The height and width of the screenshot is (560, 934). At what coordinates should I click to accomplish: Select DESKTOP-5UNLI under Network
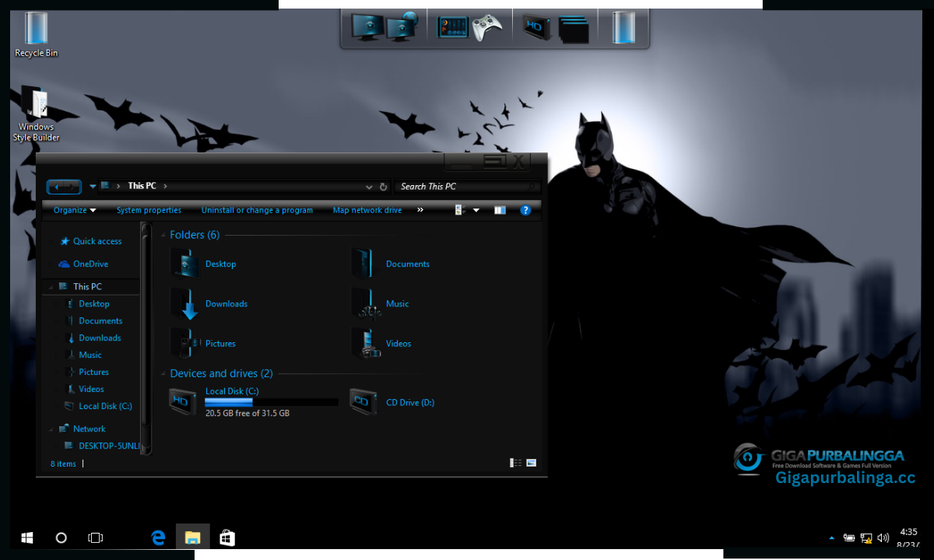102,446
